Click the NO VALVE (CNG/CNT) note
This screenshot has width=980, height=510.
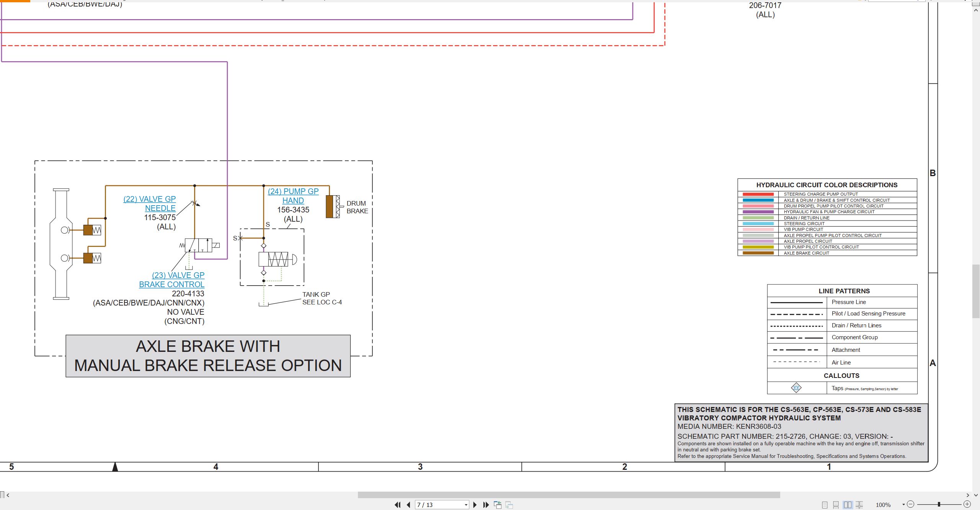185,317
